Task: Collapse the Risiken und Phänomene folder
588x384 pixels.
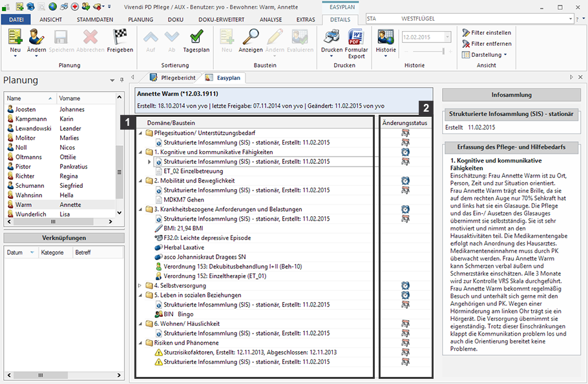Action: point(141,343)
